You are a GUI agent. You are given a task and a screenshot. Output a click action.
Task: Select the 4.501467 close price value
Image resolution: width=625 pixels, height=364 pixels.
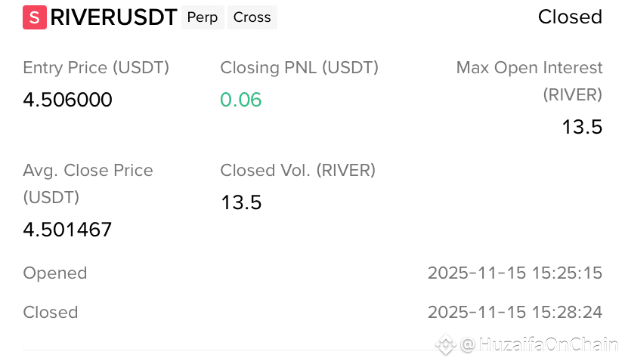coord(67,230)
